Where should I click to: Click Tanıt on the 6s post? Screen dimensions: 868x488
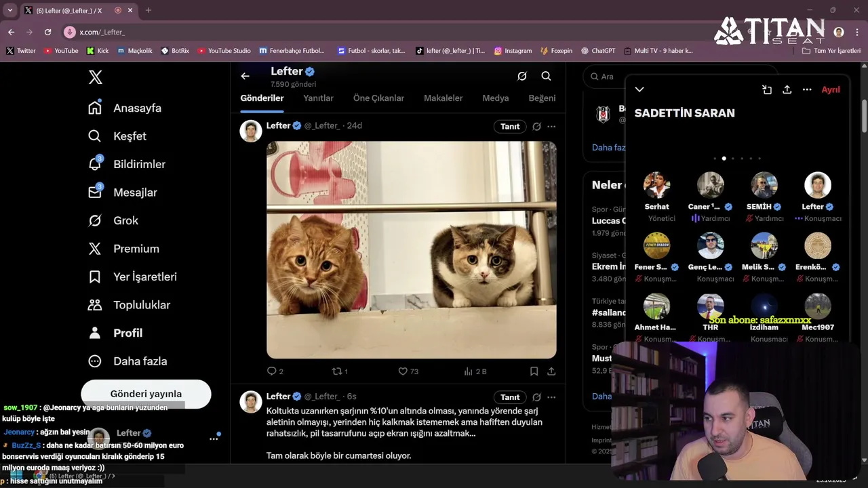click(510, 397)
